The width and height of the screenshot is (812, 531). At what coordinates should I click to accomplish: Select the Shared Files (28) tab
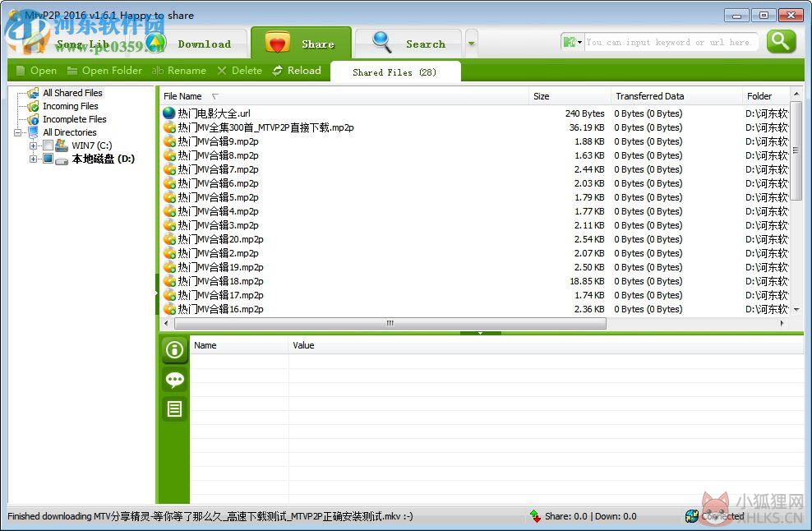tap(394, 72)
